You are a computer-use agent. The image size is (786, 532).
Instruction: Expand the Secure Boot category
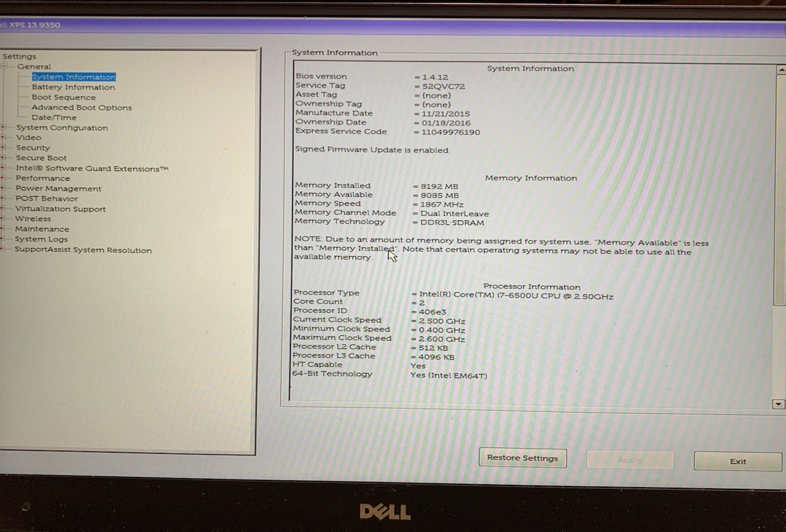(x=3, y=158)
